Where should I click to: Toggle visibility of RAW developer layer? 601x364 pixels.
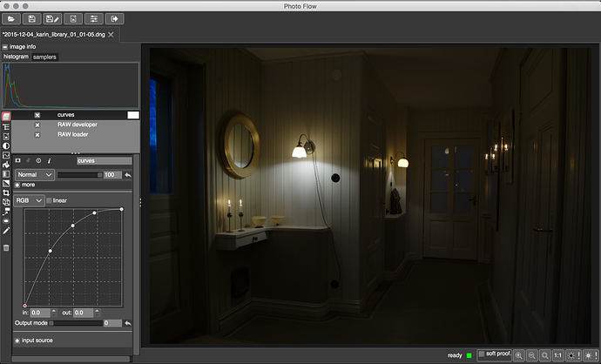[x=37, y=125]
